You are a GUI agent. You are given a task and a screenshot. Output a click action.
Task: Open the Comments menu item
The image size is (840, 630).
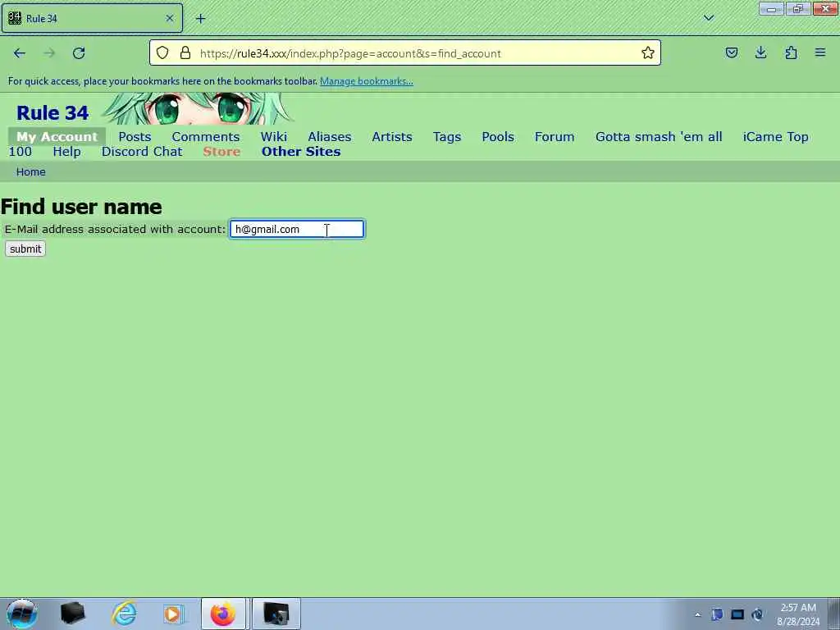tap(206, 137)
